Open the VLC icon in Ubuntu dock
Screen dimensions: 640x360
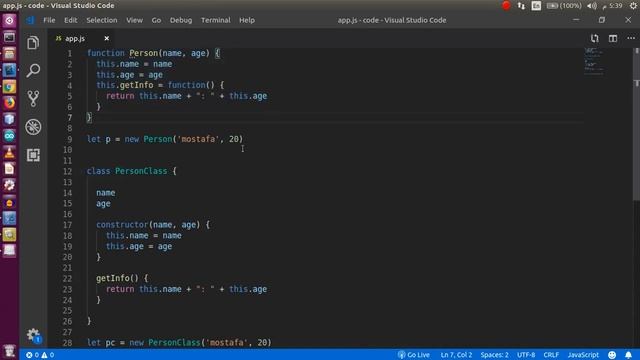[9, 152]
